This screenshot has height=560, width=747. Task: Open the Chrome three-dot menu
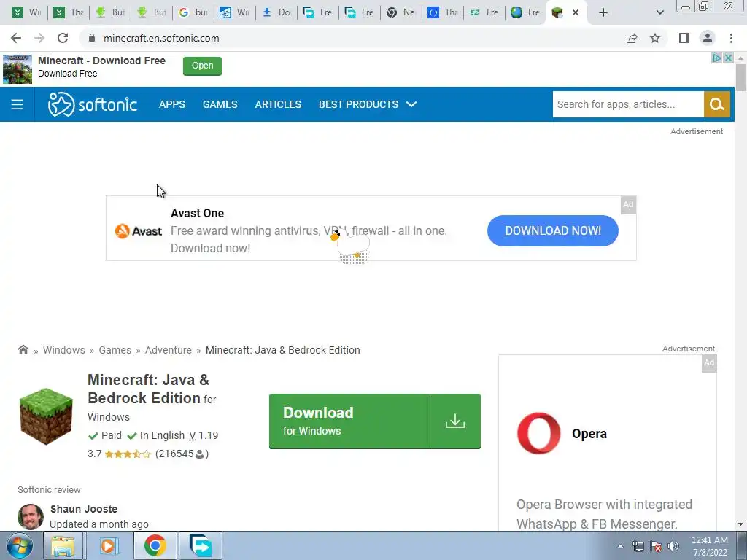coord(731,38)
